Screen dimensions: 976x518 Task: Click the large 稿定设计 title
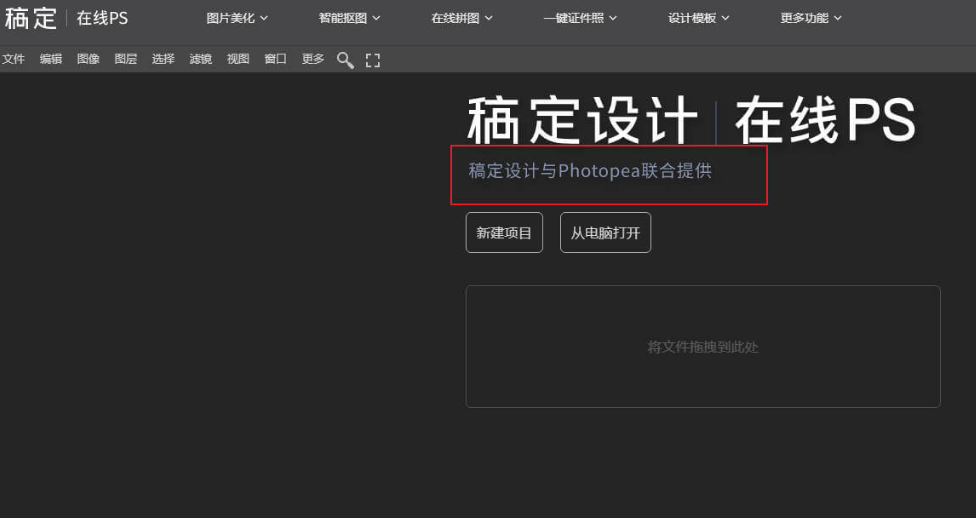583,120
